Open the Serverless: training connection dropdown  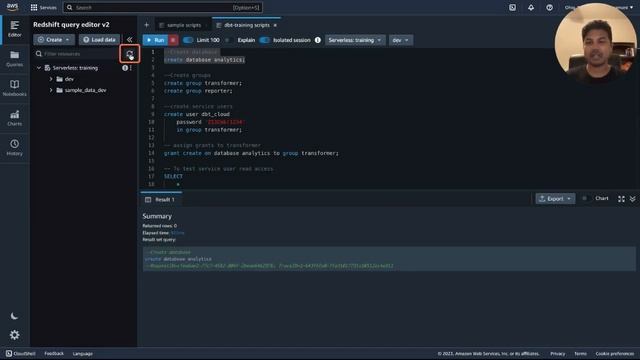(355, 40)
